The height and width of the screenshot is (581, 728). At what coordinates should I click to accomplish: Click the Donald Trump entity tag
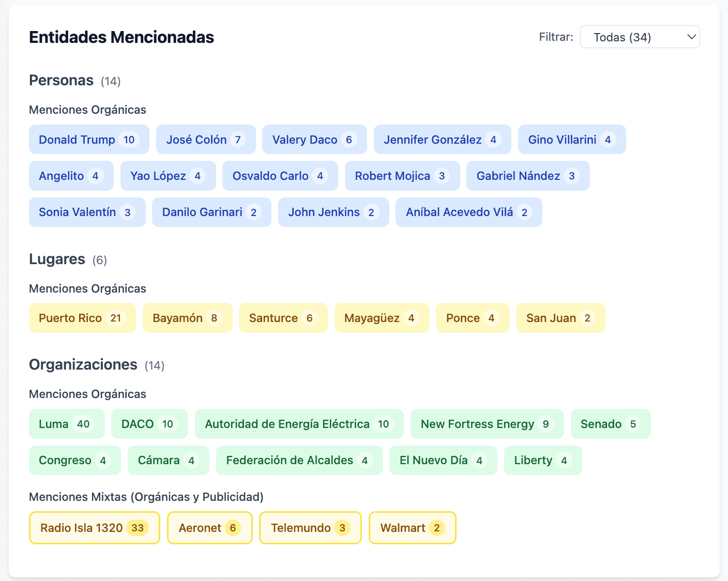(x=88, y=140)
